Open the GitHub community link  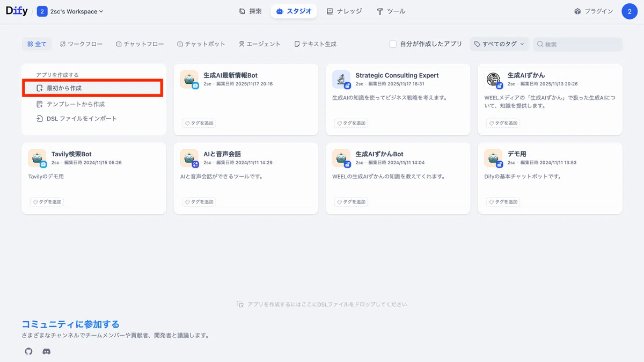click(29, 351)
